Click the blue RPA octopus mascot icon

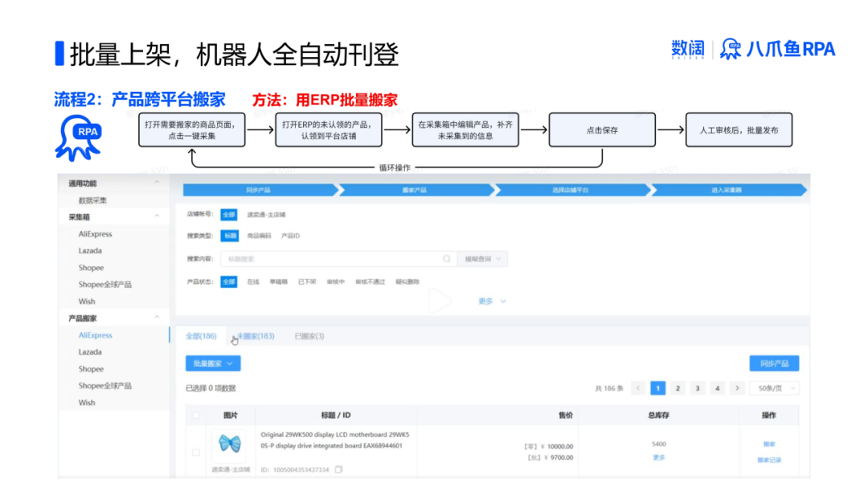[x=80, y=135]
